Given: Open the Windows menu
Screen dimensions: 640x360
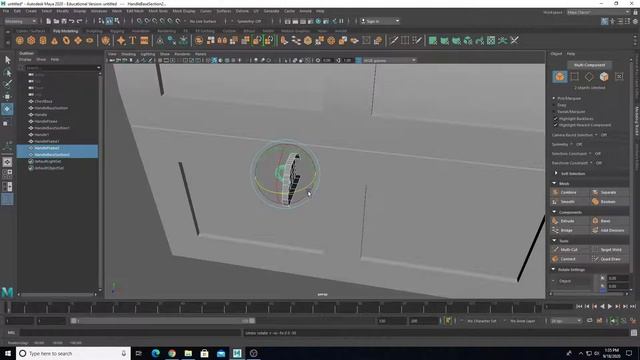Looking at the screenshot, I should pos(99,11).
